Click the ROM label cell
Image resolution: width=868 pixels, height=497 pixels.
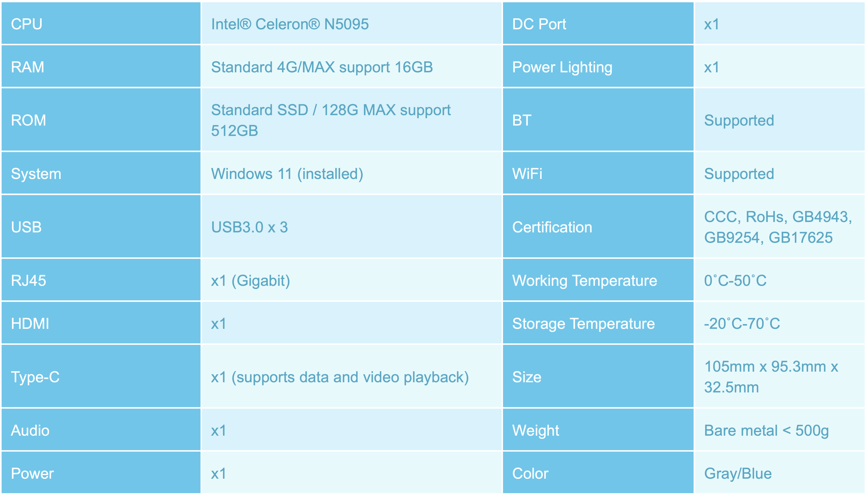[101, 120]
